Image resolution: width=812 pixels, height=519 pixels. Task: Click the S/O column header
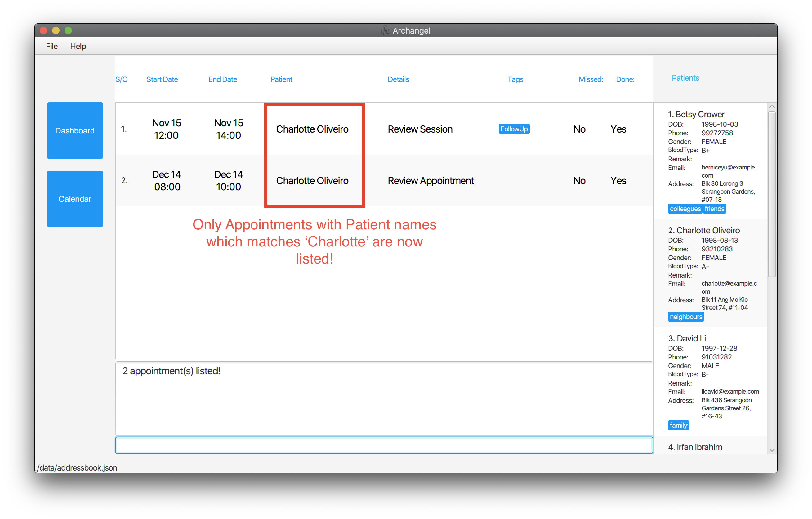(121, 79)
